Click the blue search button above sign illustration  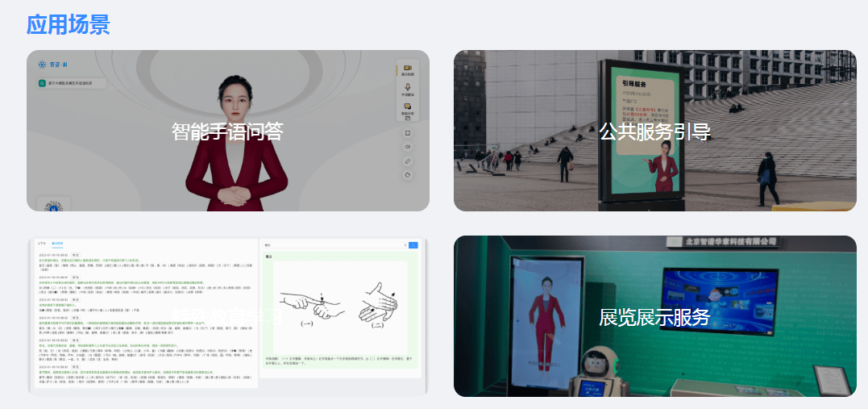click(x=413, y=244)
